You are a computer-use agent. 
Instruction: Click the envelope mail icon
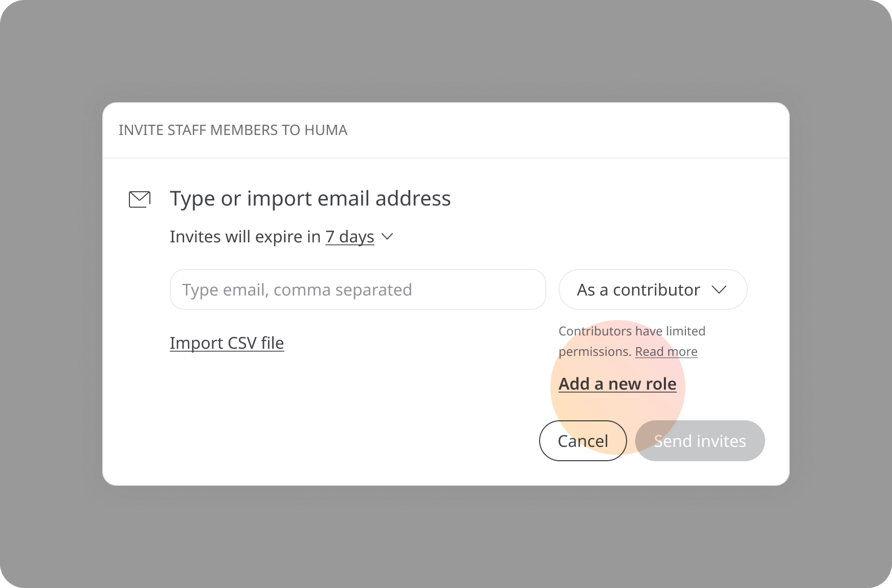tap(140, 199)
